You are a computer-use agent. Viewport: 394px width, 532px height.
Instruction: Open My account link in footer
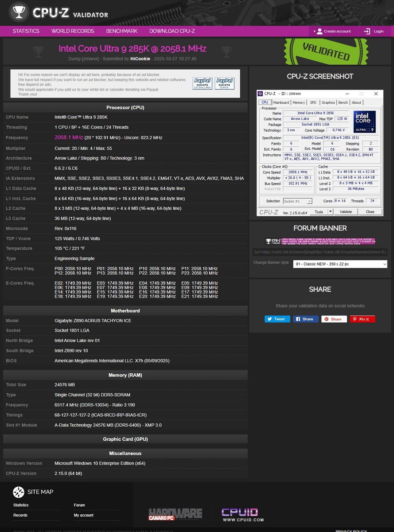(83, 515)
